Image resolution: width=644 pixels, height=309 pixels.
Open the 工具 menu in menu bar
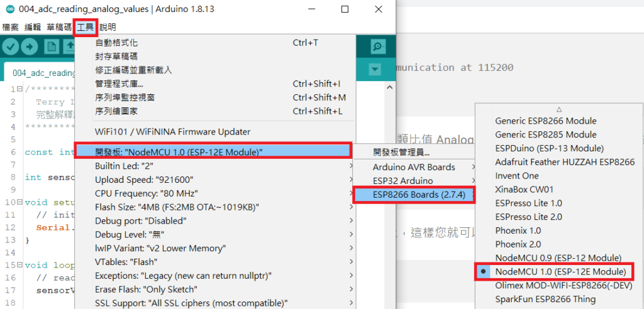pyautogui.click(x=85, y=28)
